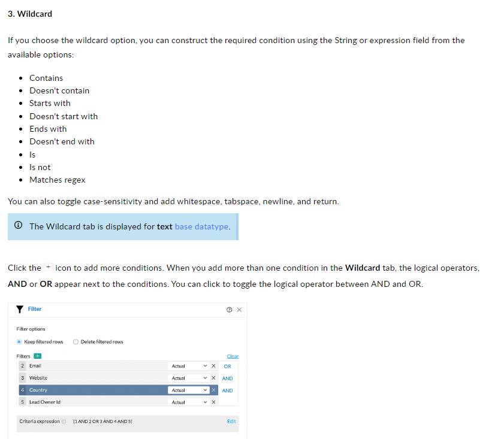Click the Clear filters link

point(233,356)
